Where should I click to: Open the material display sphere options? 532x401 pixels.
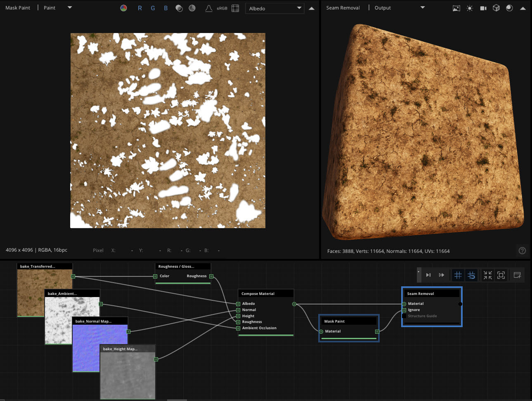(x=509, y=8)
